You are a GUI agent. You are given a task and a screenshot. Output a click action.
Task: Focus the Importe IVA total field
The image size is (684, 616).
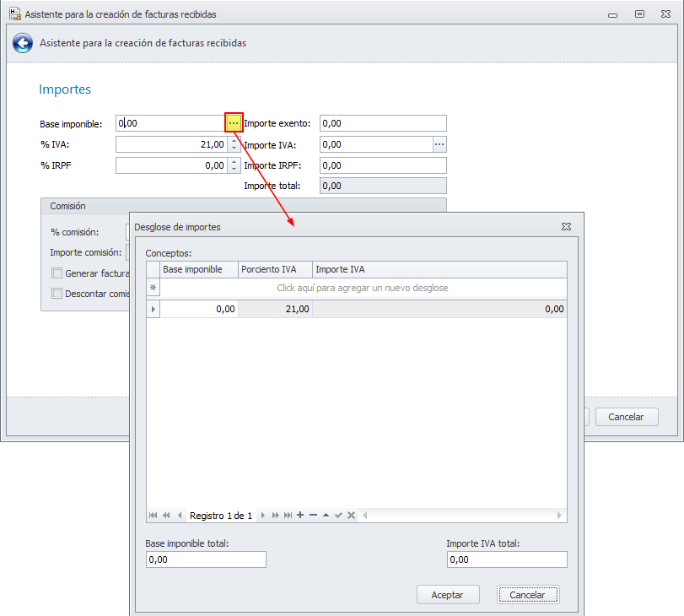[507, 559]
